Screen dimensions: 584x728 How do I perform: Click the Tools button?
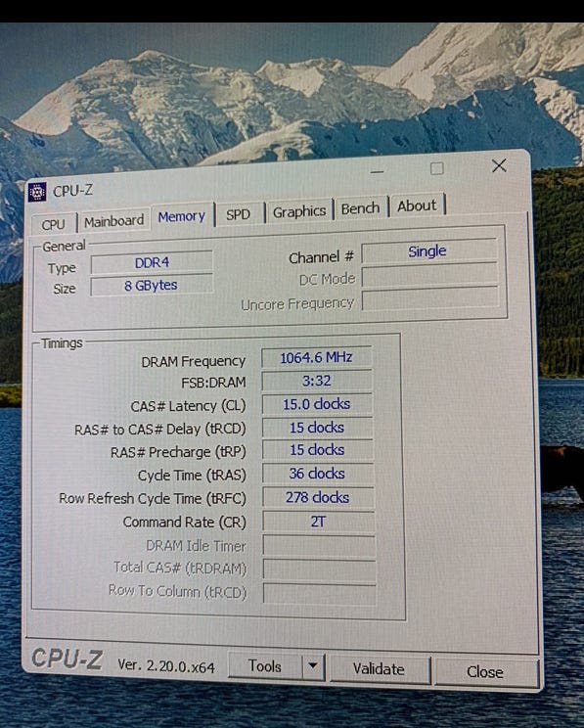tap(265, 666)
